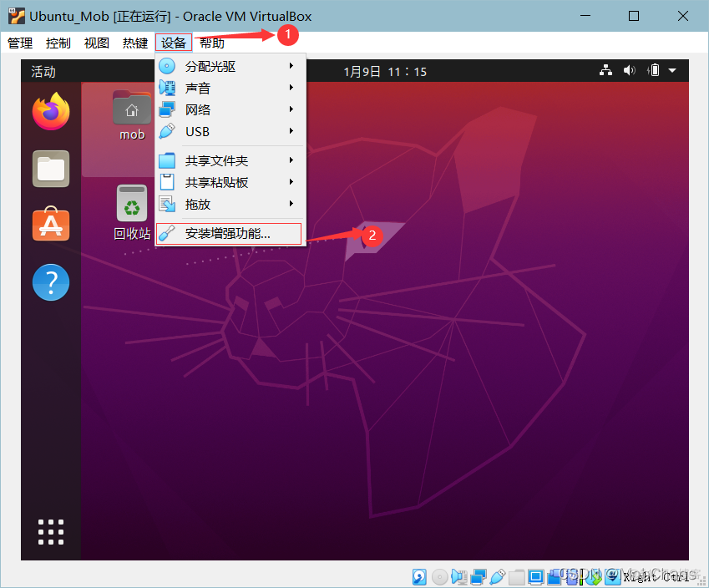Click the wrench icon beside 安装增强功能
709x588 pixels.
(167, 233)
